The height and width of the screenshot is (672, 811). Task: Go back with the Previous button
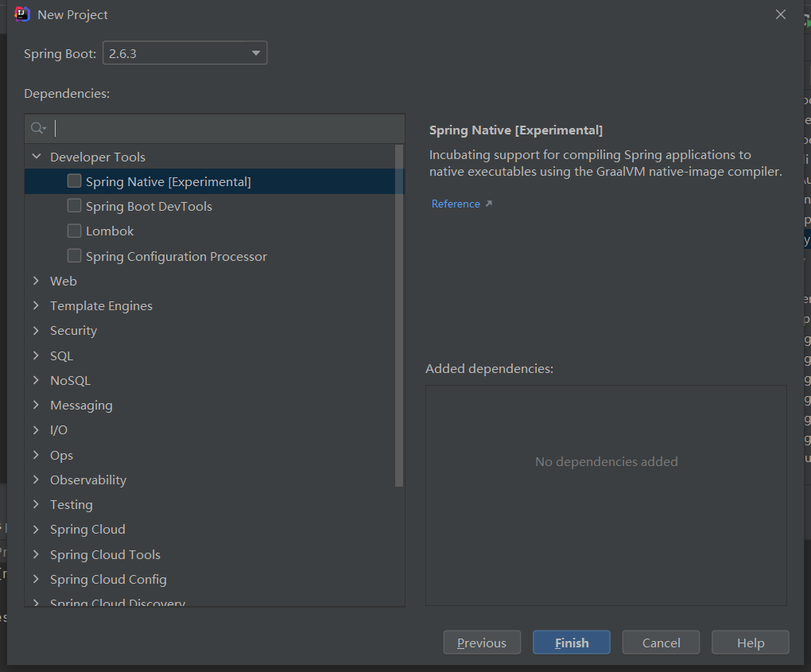pyautogui.click(x=482, y=643)
